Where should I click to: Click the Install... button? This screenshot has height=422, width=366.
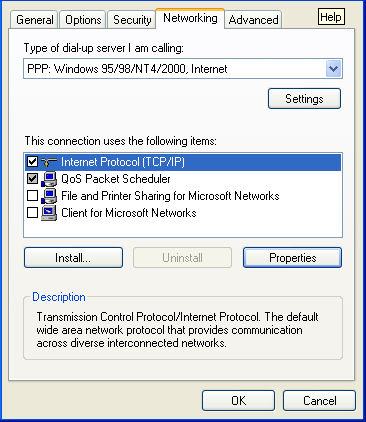click(x=73, y=258)
